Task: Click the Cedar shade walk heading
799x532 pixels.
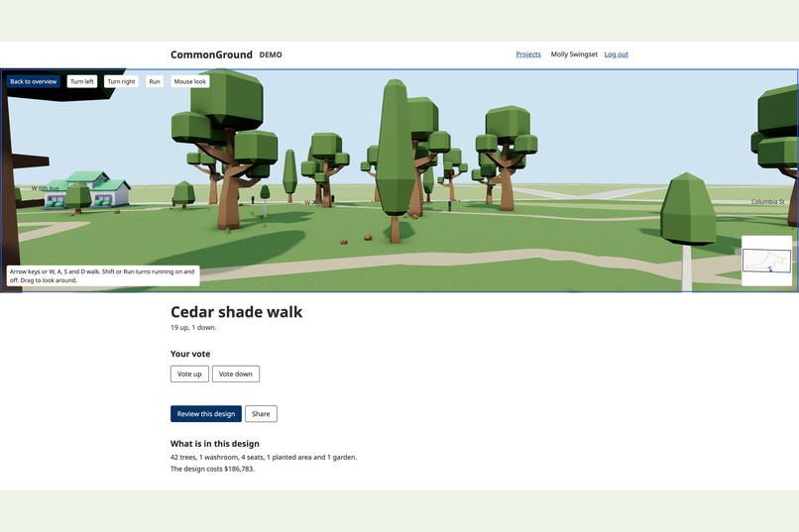Action: [x=237, y=311]
